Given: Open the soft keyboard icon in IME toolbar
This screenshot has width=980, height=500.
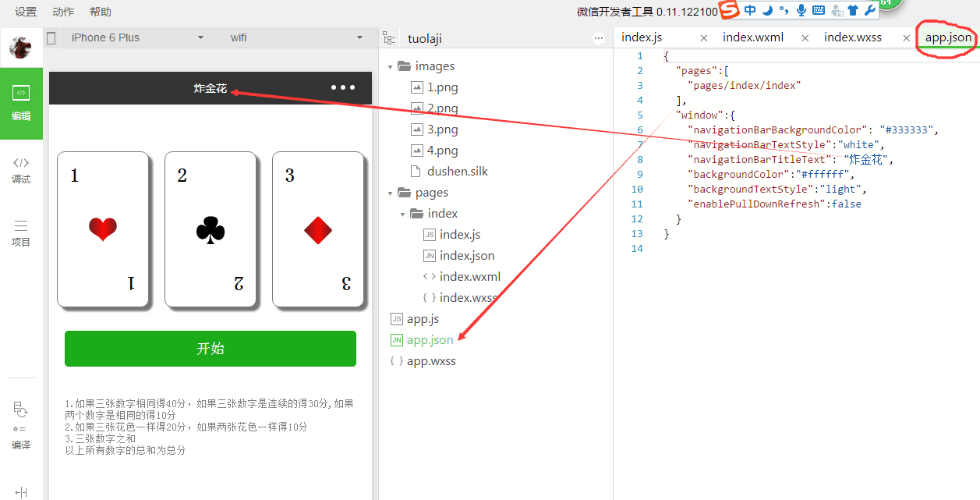Looking at the screenshot, I should click(x=819, y=10).
